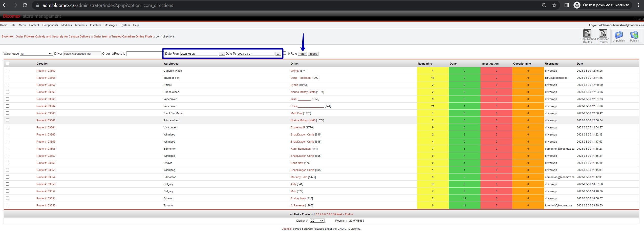This screenshot has height=233, width=644.
Task: Open driver Wendy link
Action: [x=295, y=71]
